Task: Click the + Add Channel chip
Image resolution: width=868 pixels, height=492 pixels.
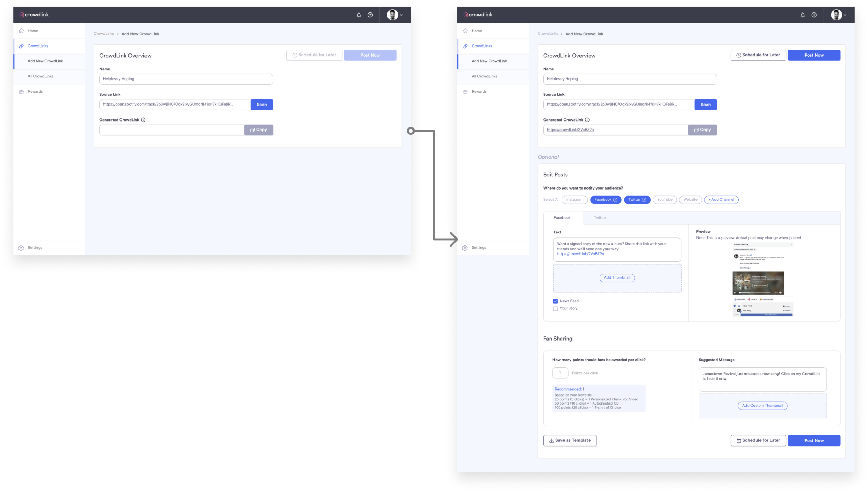Action: click(721, 200)
